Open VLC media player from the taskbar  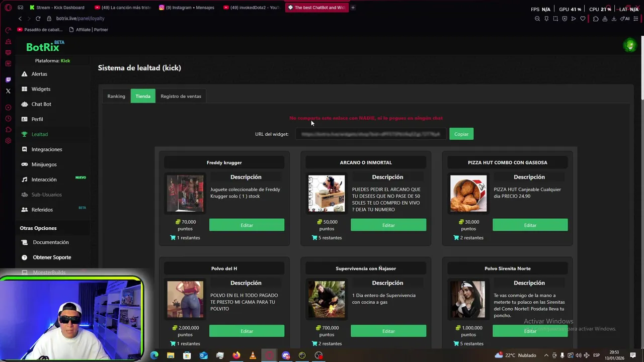pos(253,355)
